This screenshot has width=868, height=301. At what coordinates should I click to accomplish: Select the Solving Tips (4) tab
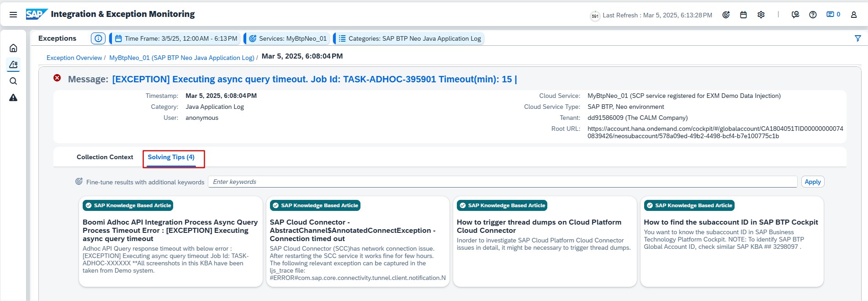pyautogui.click(x=171, y=157)
